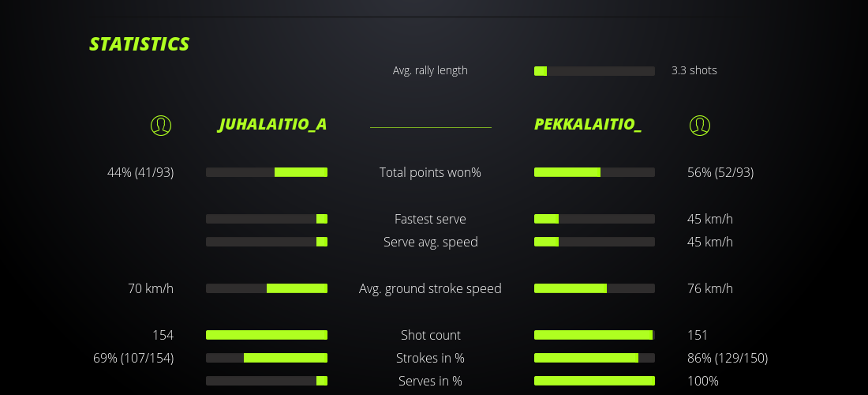Click the avg. rally length bar
This screenshot has width=868, height=395.
594,71
